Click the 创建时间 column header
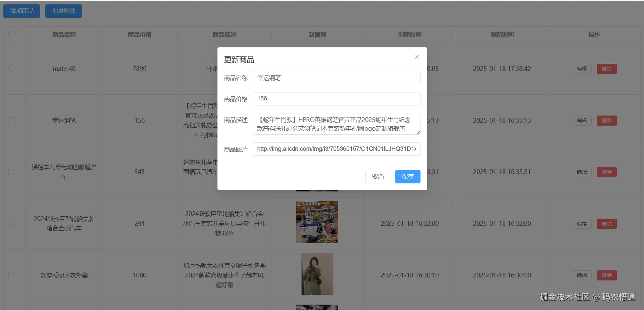Viewport: 644px width, 310px height. click(x=409, y=35)
